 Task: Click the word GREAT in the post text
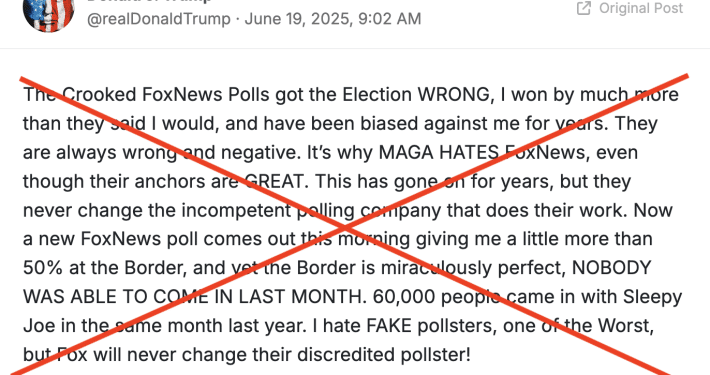(274, 182)
